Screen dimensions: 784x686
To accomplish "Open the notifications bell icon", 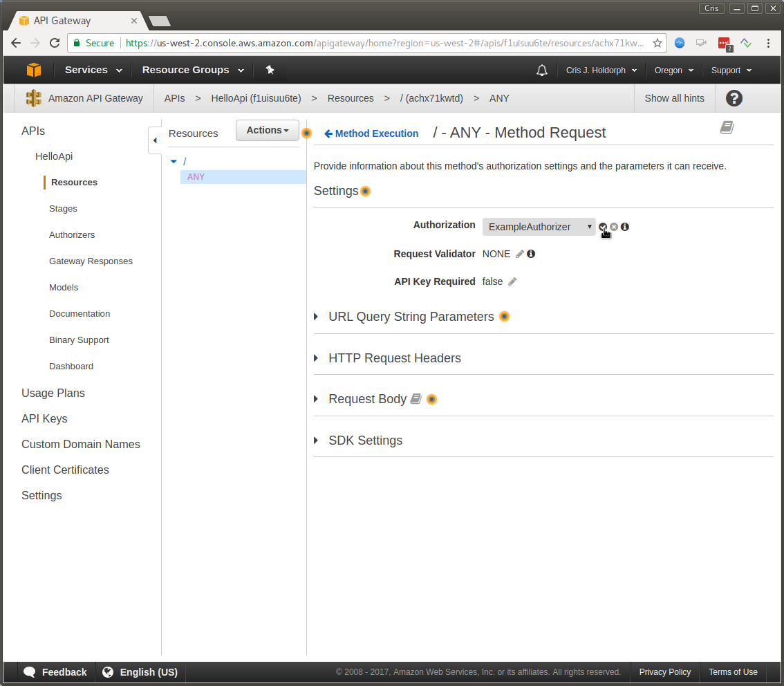I will tap(542, 71).
